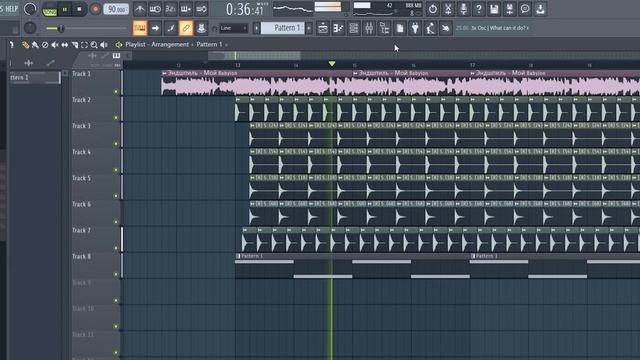Click the '3x Osc | What can it do?' link

(x=500, y=28)
